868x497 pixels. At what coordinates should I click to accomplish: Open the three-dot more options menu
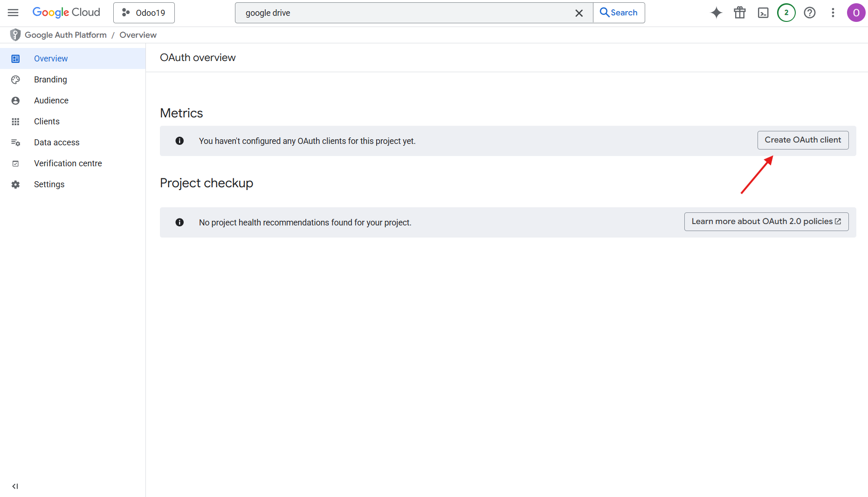[x=833, y=13]
